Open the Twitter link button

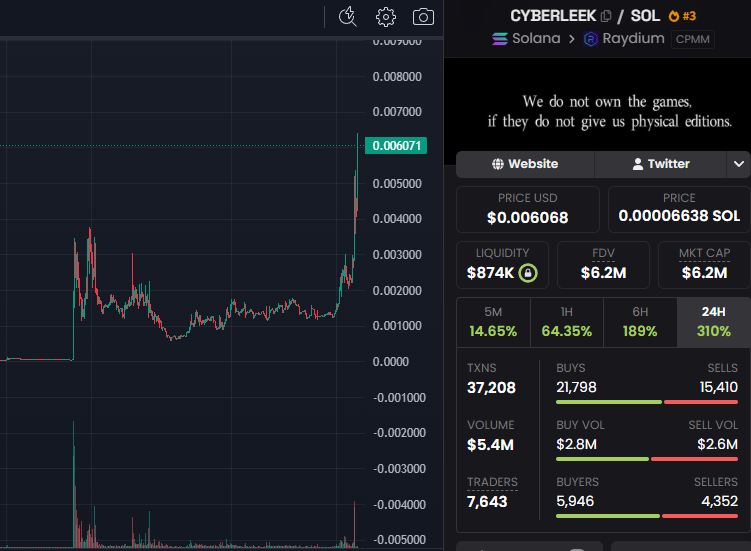660,164
